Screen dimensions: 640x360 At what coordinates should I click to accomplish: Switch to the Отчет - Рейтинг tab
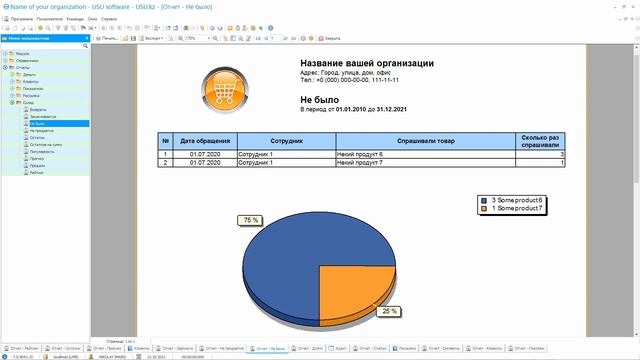[x=22, y=348]
